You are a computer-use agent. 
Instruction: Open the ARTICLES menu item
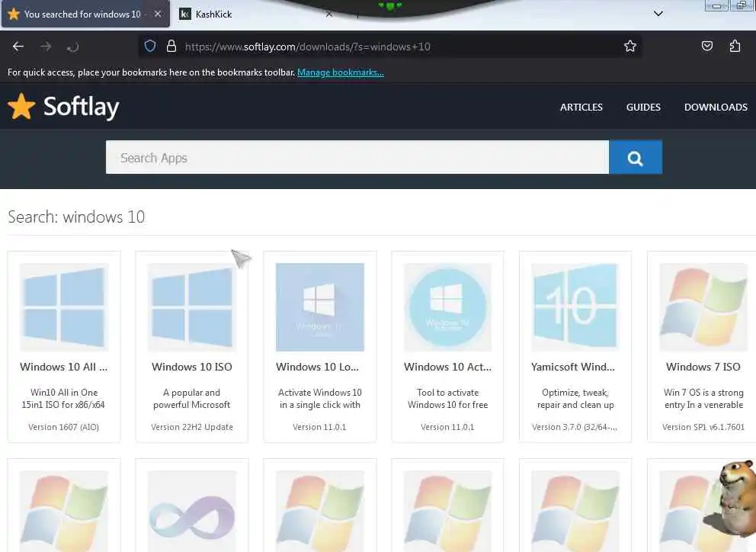581,107
